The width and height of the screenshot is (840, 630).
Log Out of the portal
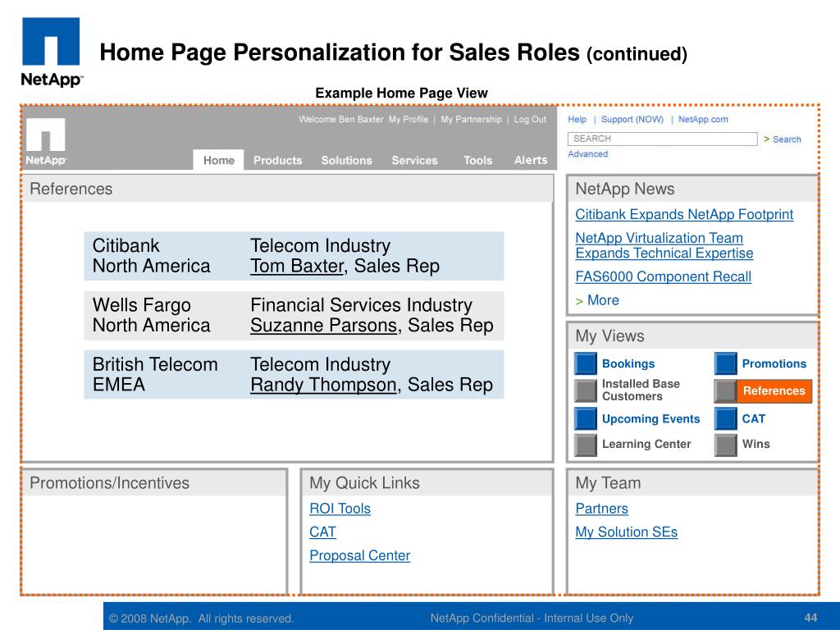530,119
